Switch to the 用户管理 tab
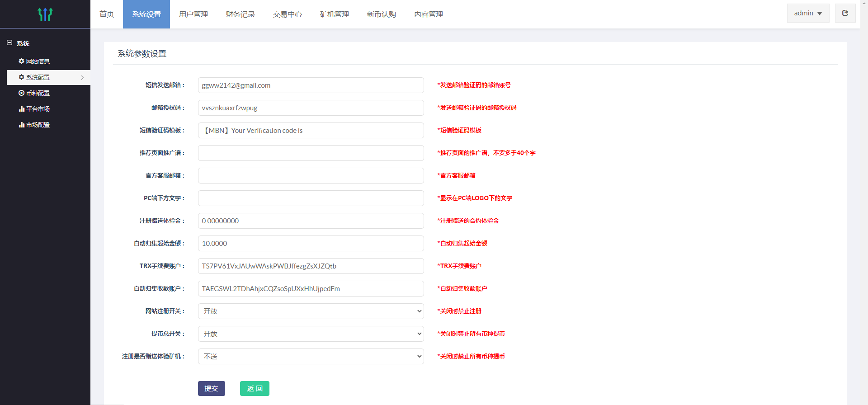 click(193, 14)
